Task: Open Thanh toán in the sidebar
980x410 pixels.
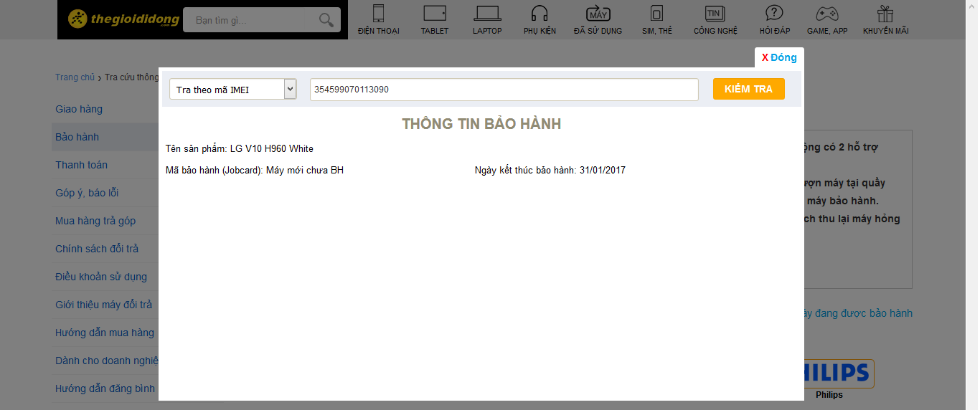Action: click(81, 165)
